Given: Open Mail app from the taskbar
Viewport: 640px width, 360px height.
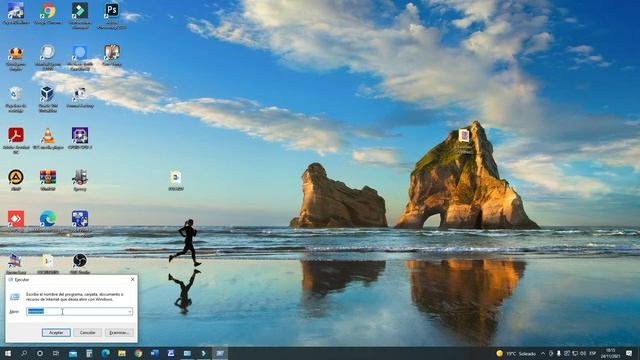Looking at the screenshot, I should point(73,354).
